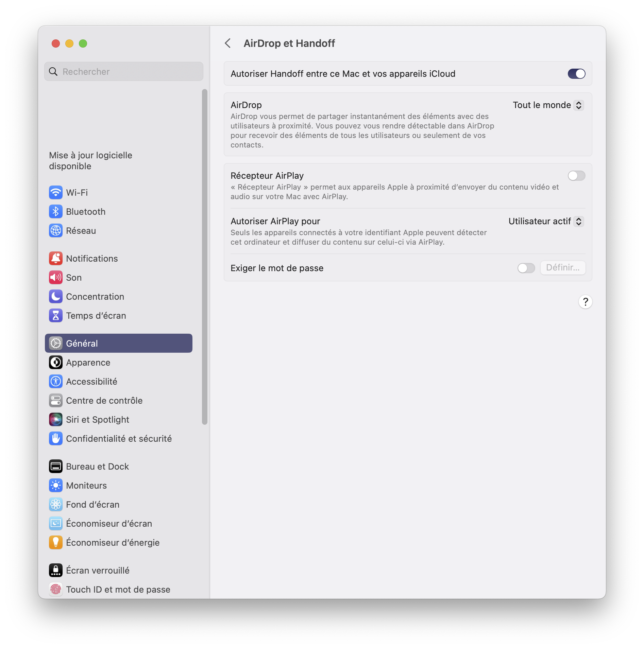This screenshot has height=649, width=644.
Task: Select the Notifications bell icon
Action: pyautogui.click(x=56, y=258)
